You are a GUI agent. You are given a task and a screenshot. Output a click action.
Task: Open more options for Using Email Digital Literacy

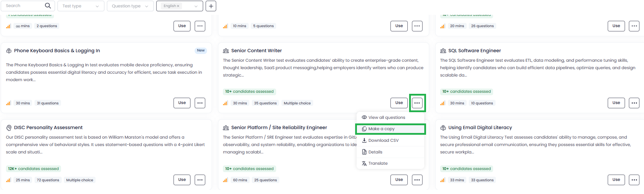[634, 180]
